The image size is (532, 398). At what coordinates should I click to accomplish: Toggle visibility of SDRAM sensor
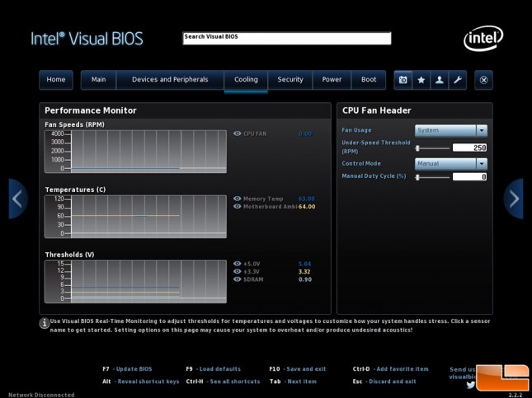click(238, 279)
